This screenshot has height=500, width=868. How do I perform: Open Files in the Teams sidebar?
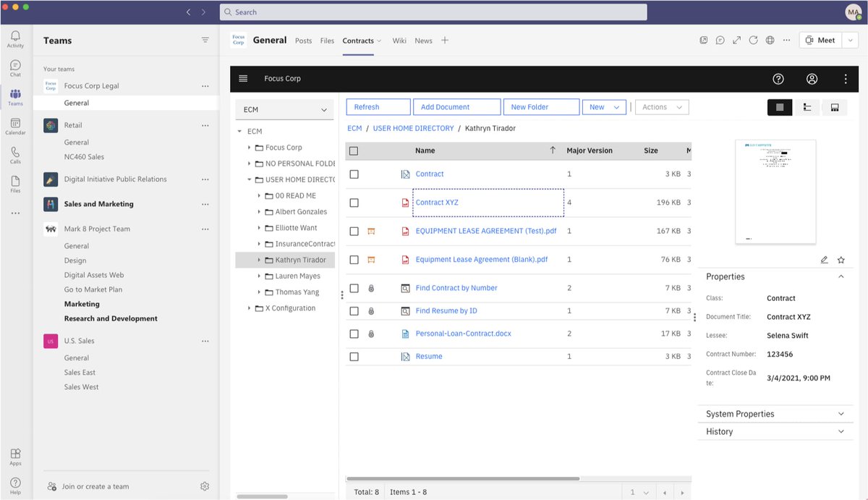tap(15, 185)
